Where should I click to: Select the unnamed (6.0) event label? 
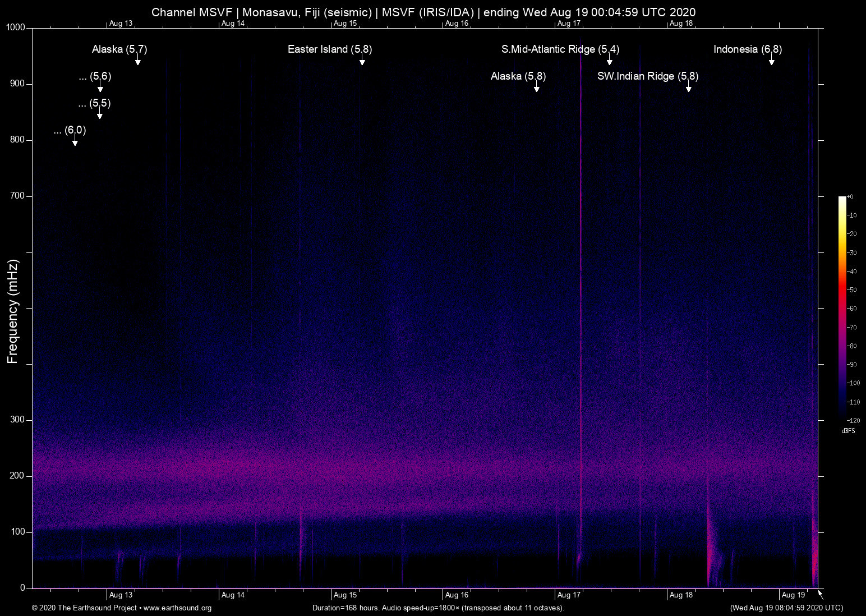(70, 130)
